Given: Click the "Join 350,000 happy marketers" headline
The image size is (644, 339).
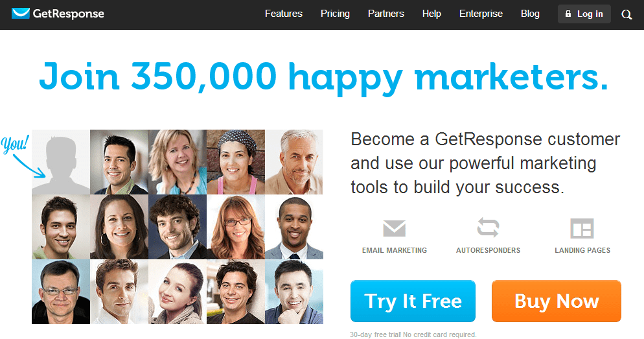Looking at the screenshot, I should [x=323, y=76].
